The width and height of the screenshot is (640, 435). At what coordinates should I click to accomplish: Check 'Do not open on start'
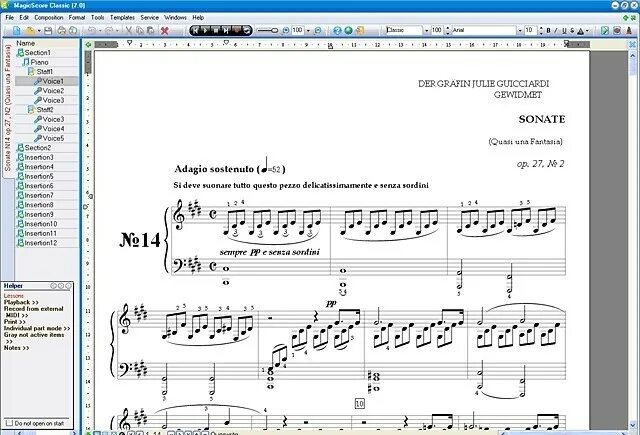[10, 423]
